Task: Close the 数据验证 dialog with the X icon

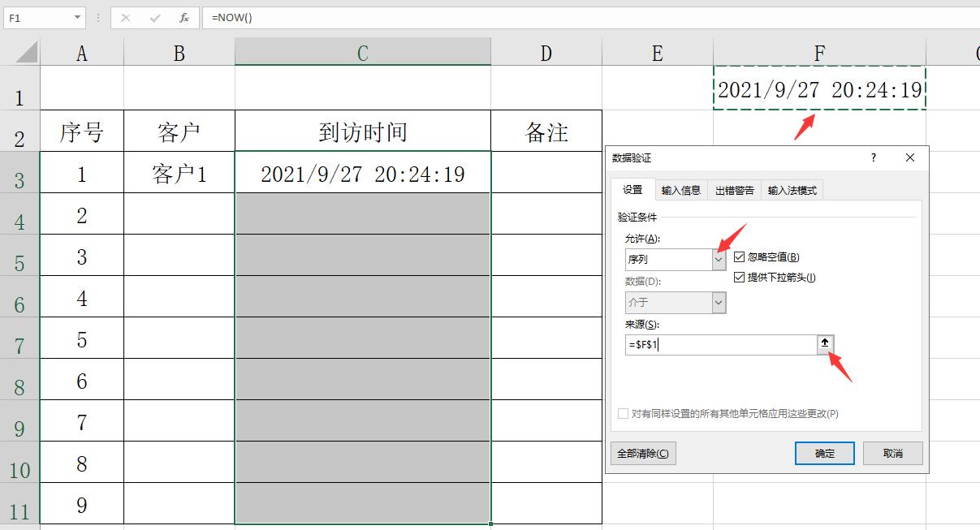Action: point(909,157)
